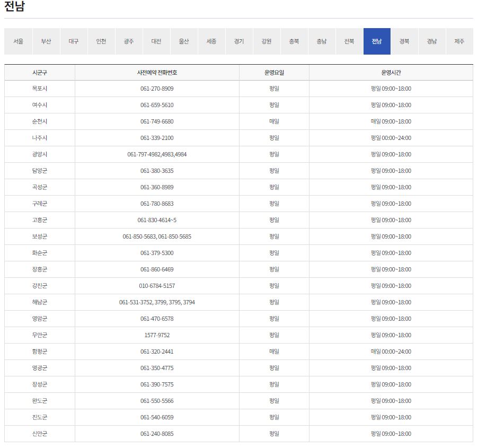Select the 광양시 cell
The width and height of the screenshot is (478, 448).
pos(40,155)
